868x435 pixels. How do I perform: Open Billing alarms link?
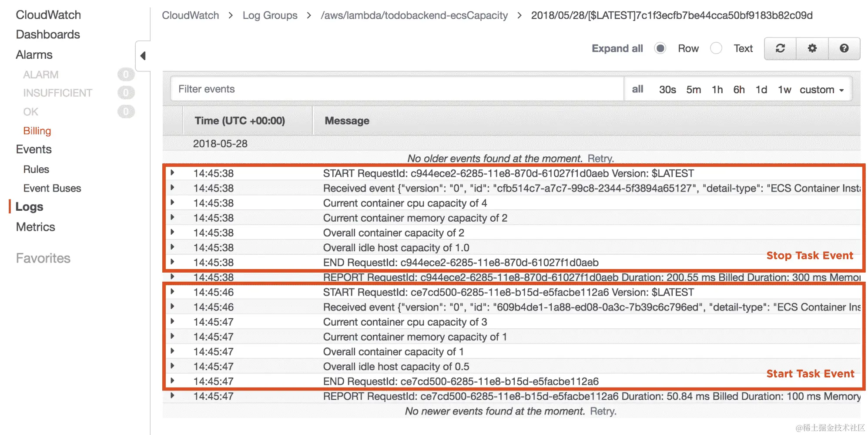(37, 131)
